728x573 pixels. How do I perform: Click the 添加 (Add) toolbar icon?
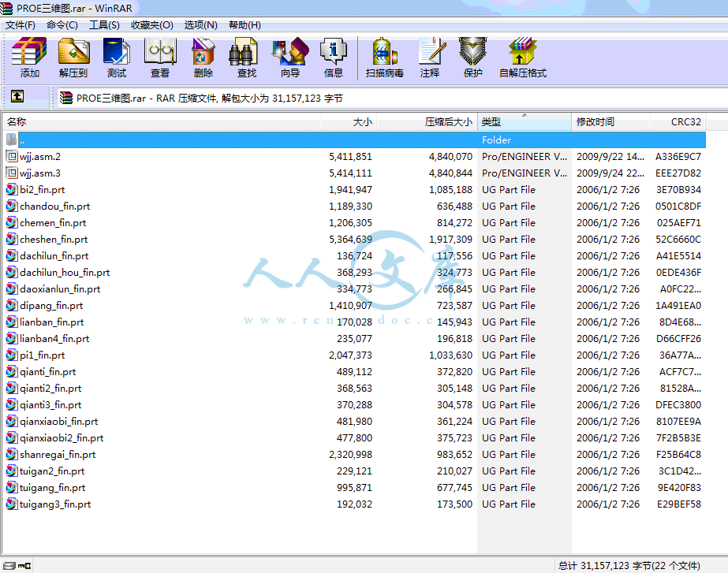click(x=29, y=51)
